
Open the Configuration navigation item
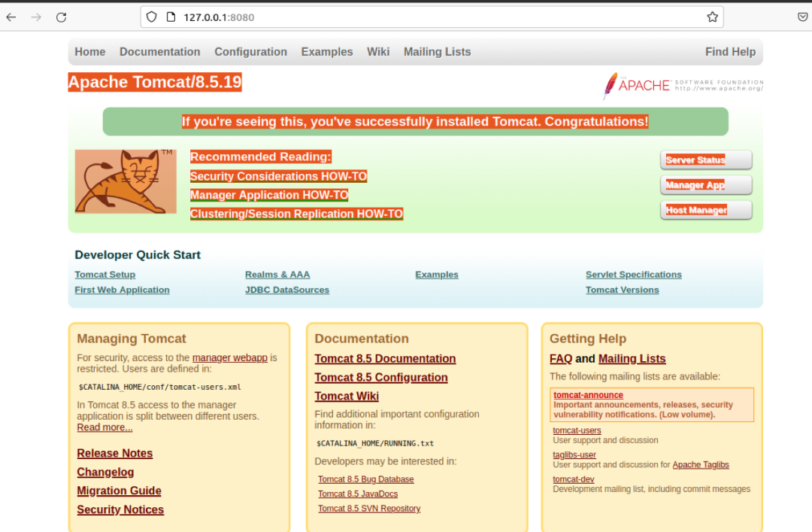(250, 52)
